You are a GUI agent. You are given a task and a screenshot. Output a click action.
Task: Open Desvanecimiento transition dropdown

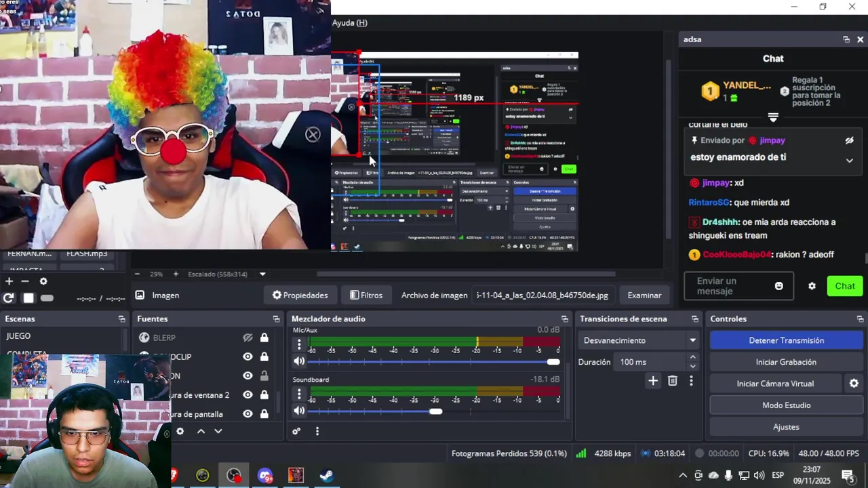pyautogui.click(x=639, y=340)
